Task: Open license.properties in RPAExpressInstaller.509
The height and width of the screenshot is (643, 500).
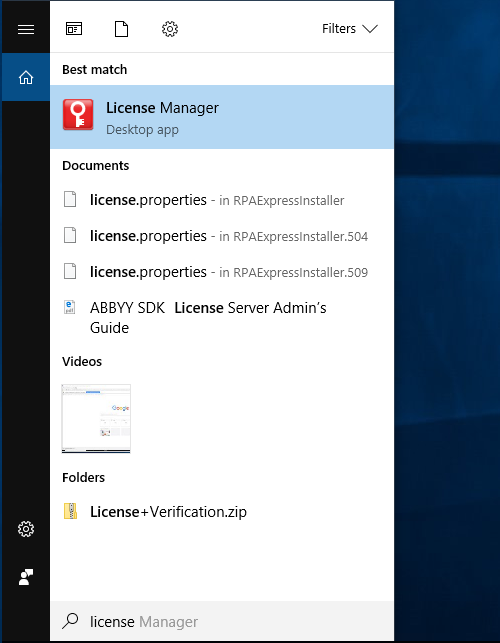Action: click(222, 272)
